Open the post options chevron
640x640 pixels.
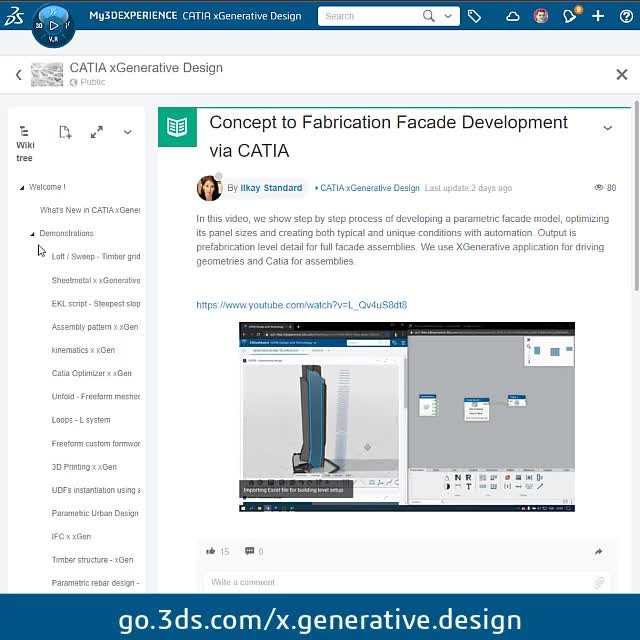(607, 128)
